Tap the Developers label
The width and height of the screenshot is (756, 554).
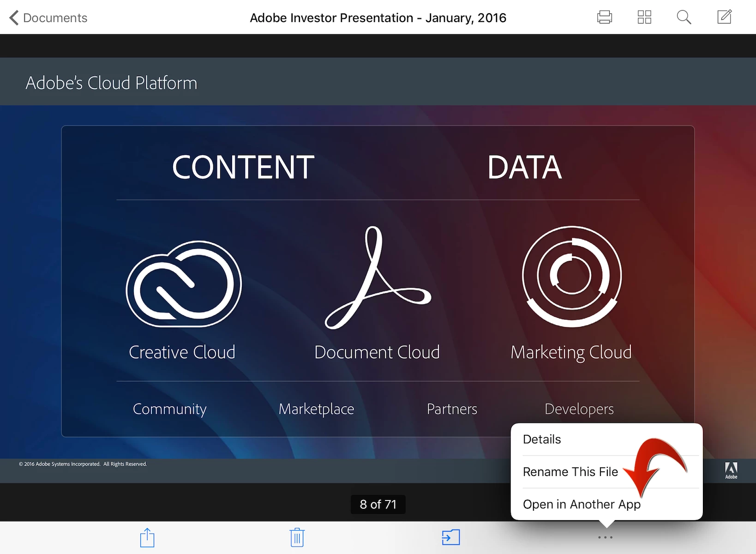[579, 409]
